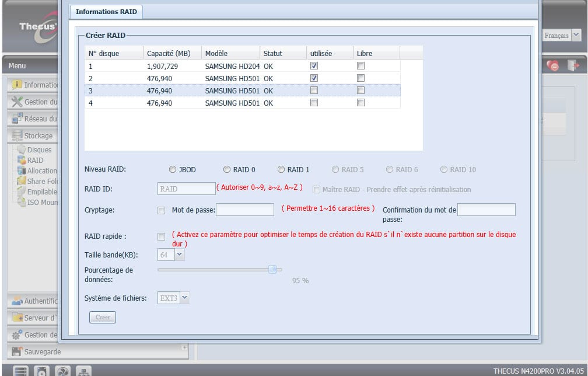
Task: Open the Sauvegarde menu section
Action: tap(42, 351)
